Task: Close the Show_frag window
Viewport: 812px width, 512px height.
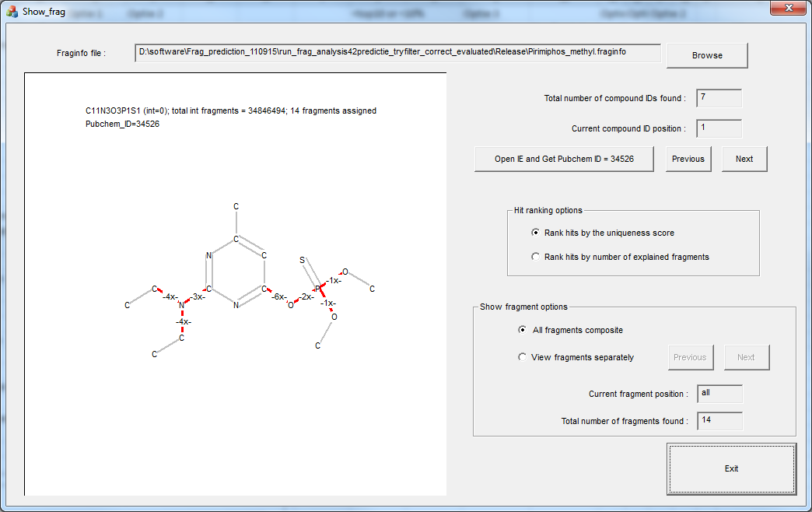Action: [x=788, y=8]
